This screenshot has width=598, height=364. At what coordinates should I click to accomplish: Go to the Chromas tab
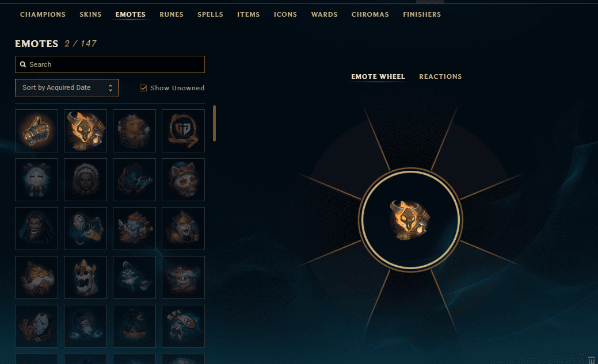click(370, 14)
